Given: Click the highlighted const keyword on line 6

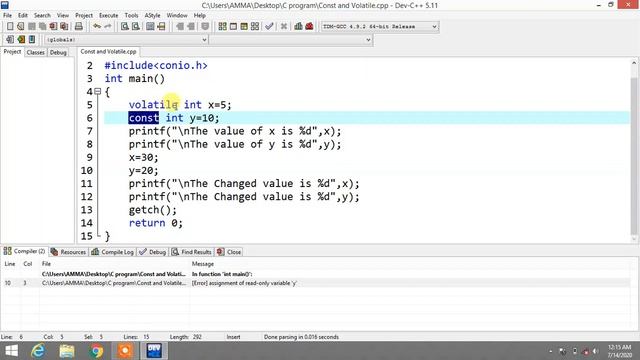Looking at the screenshot, I should point(143,118).
